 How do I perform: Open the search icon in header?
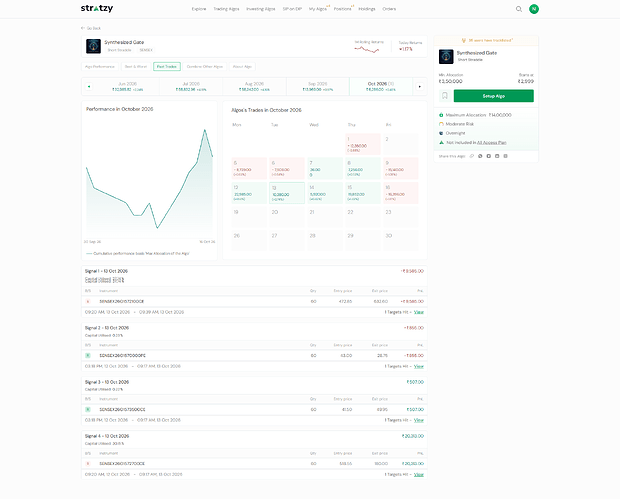(x=519, y=9)
